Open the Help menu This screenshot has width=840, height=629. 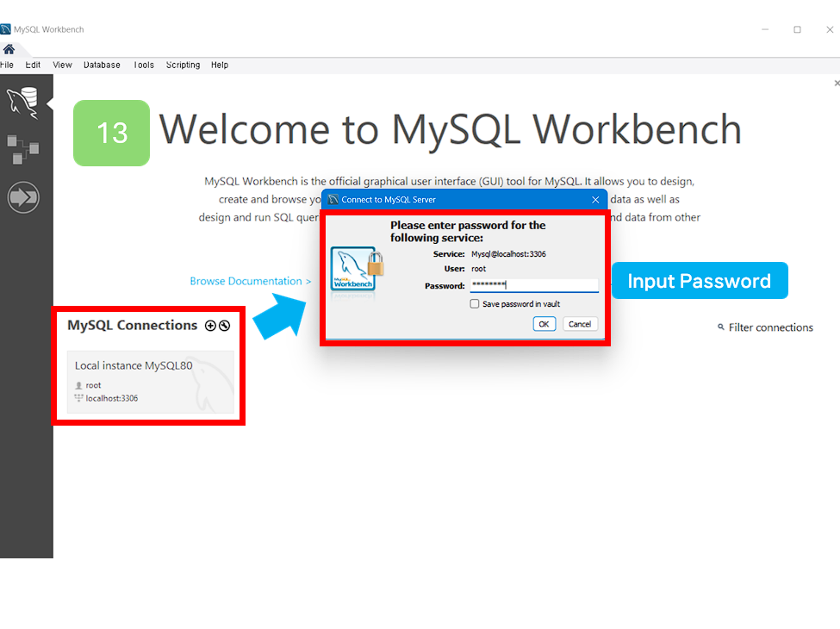[220, 65]
